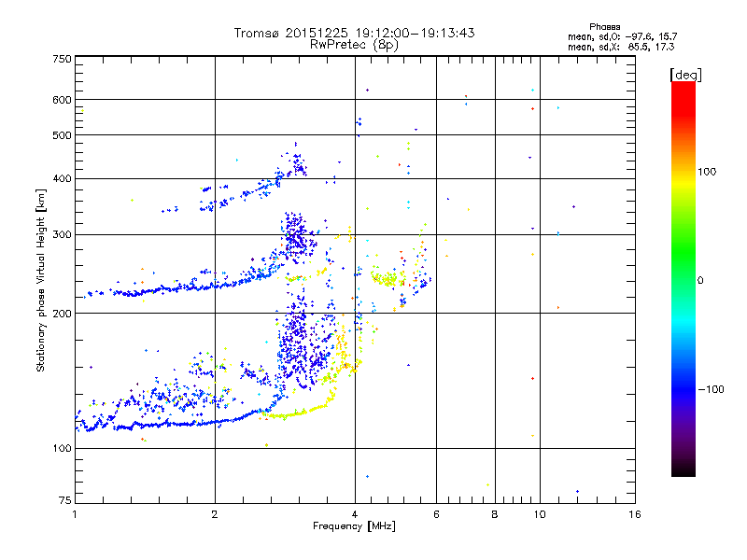
Task: Click the 'RwPretec (8p)' subtitle
Action: (354, 45)
